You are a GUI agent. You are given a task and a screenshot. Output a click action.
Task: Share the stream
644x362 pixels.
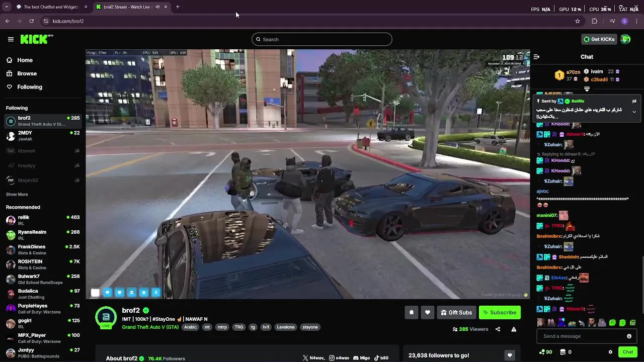point(498,329)
